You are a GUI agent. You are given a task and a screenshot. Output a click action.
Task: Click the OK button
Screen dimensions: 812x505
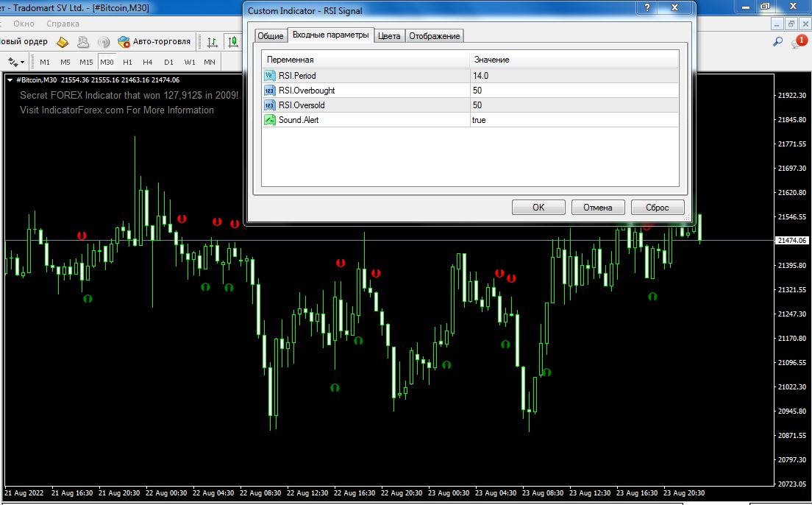pos(538,208)
